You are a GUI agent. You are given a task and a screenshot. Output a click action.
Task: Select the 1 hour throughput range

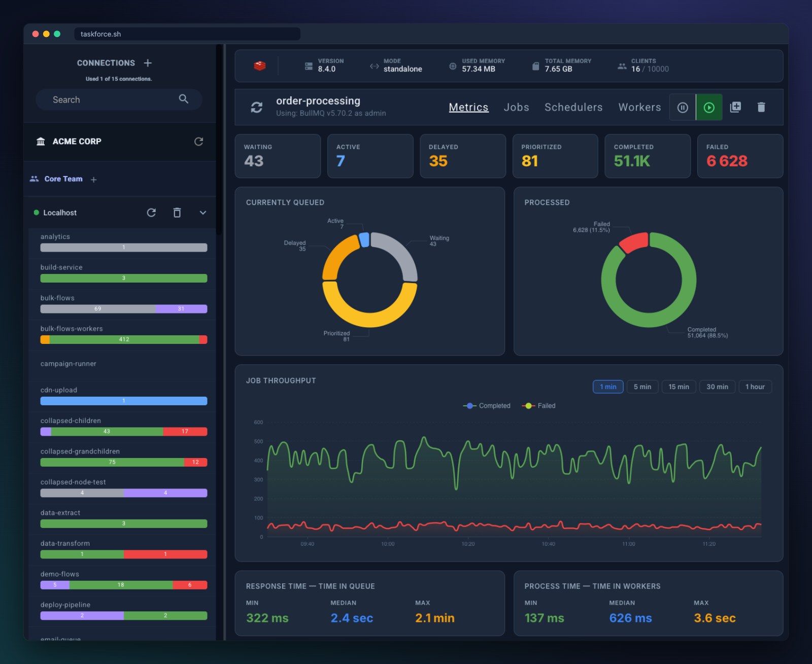point(755,387)
